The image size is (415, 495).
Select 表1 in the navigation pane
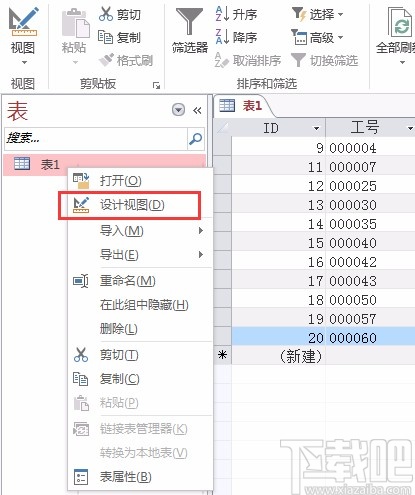(x=104, y=164)
